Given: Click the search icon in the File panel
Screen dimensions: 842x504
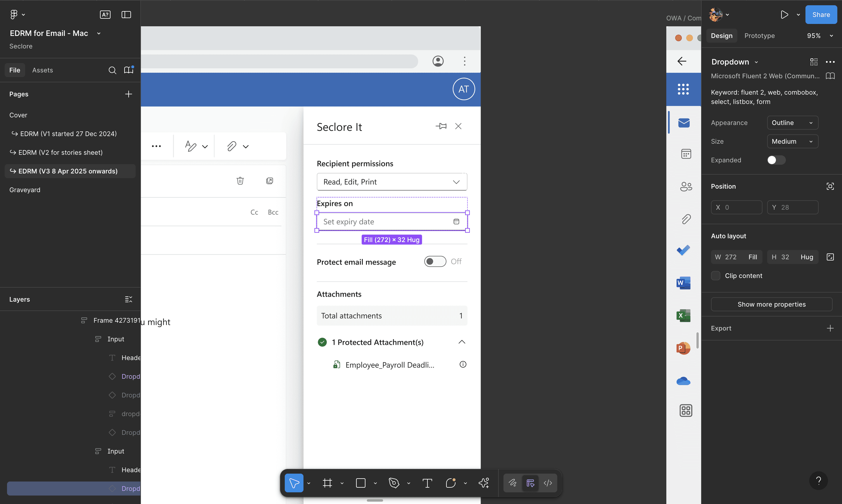Looking at the screenshot, I should point(112,70).
